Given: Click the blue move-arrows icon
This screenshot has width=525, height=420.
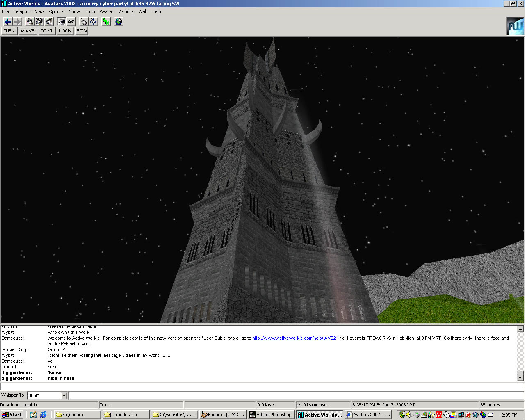Looking at the screenshot, I should coord(93,22).
